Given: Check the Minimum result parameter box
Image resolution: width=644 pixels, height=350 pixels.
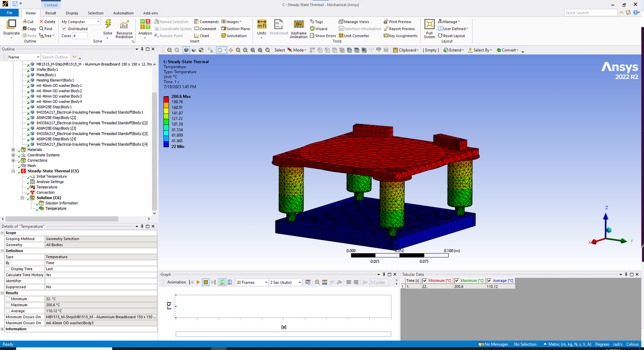Looking at the screenshot, I should click(8, 299).
